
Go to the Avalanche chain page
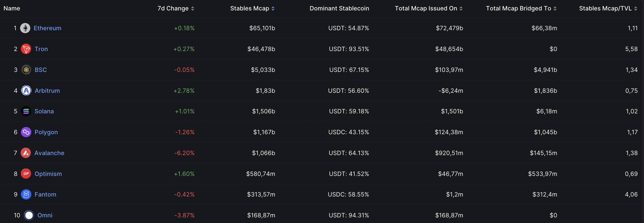pyautogui.click(x=49, y=153)
